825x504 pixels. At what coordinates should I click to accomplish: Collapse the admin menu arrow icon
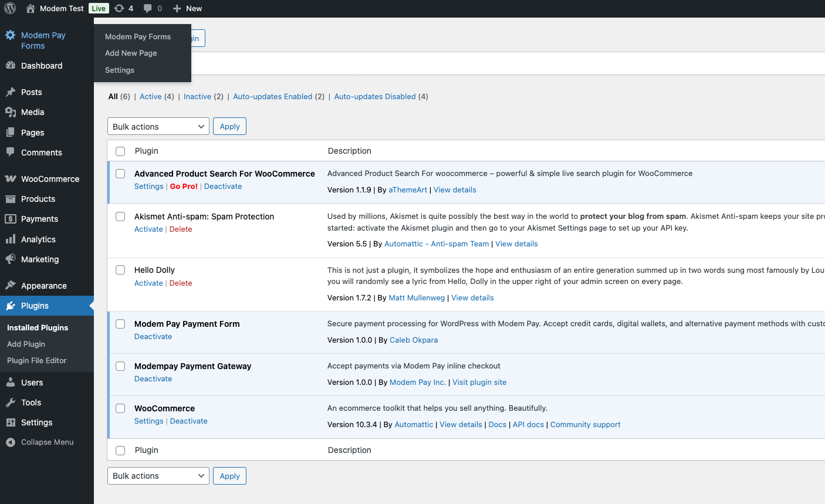(x=11, y=442)
